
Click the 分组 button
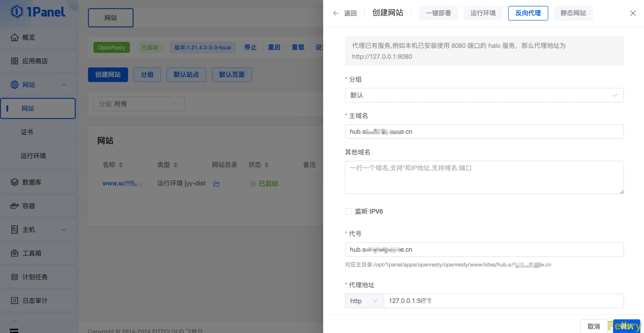click(x=147, y=75)
